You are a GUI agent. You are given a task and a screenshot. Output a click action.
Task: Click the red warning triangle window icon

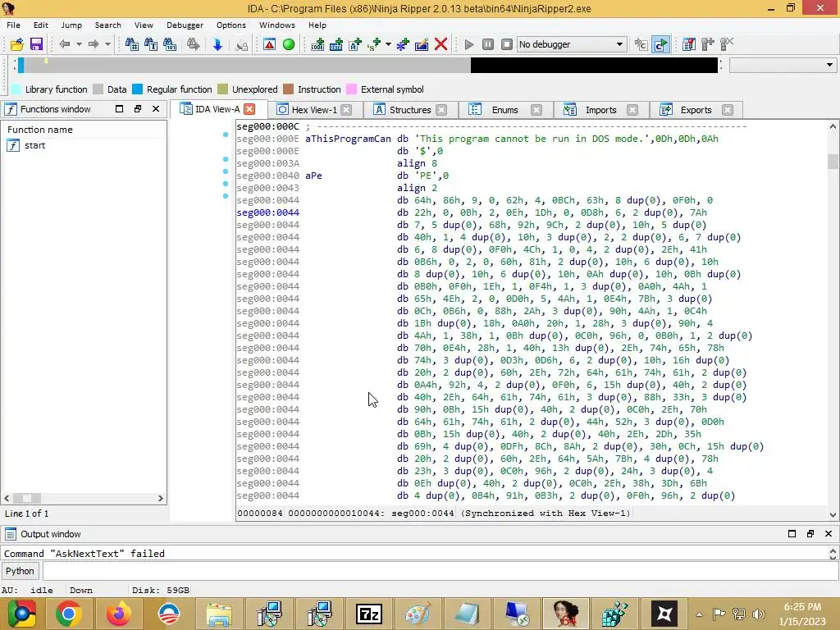[x=269, y=44]
